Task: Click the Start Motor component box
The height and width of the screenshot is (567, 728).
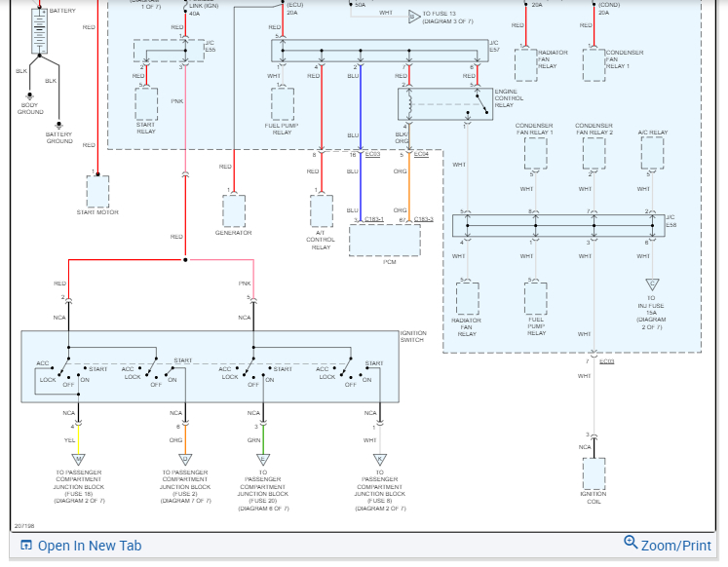Action: [98, 192]
